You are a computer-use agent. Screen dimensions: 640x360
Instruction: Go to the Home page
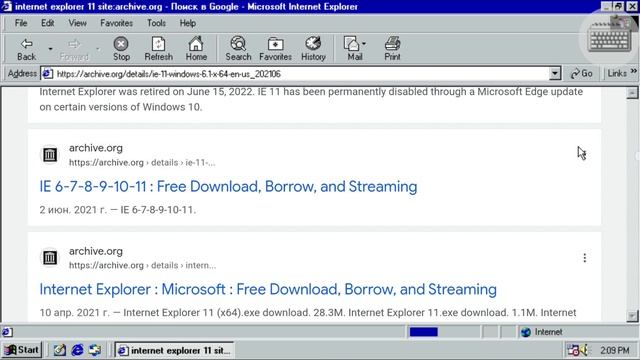pyautogui.click(x=196, y=49)
